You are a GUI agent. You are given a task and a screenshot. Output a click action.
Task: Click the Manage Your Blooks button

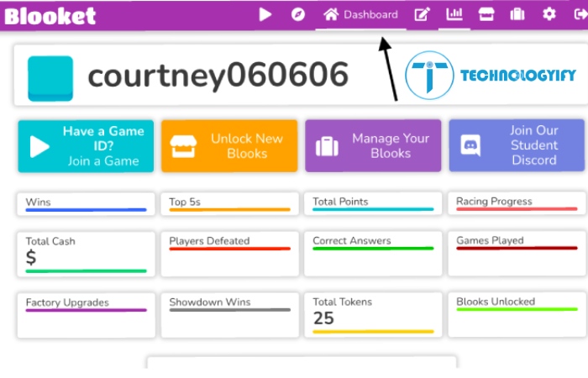(x=373, y=145)
